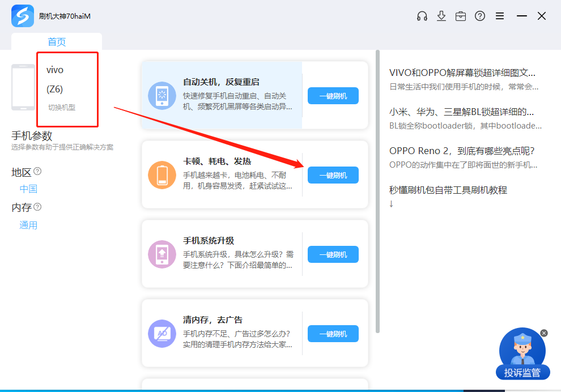This screenshot has width=561, height=392.
Task: Click the 清内存，去广告 title
Action: tap(212, 319)
